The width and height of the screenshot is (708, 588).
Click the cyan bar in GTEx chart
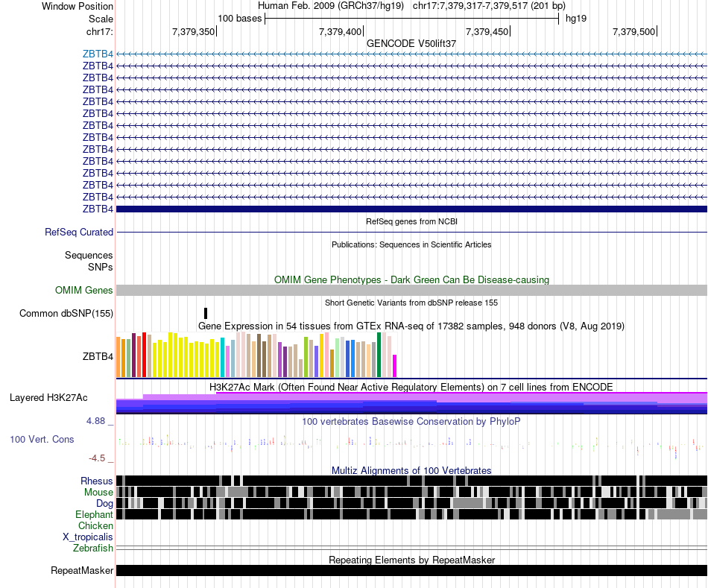[x=222, y=357]
